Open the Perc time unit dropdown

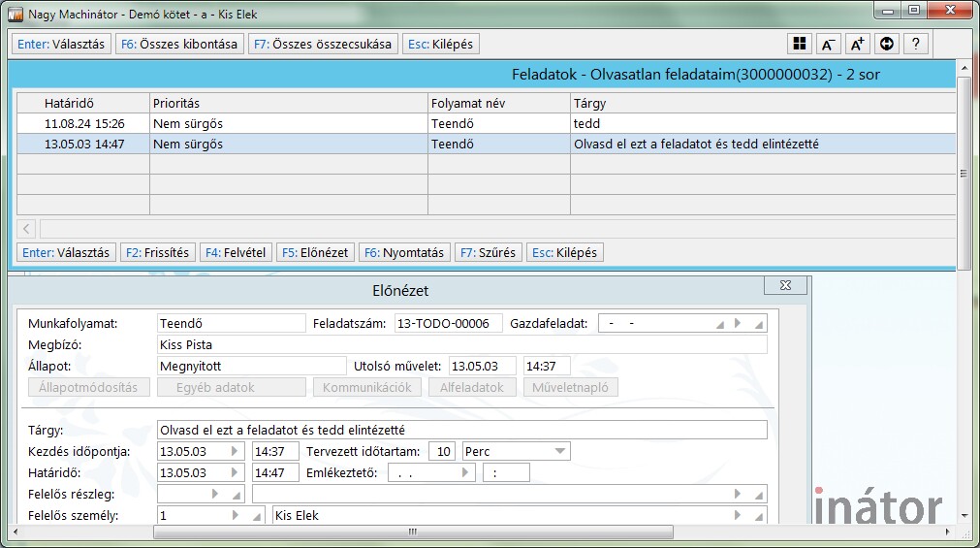pyautogui.click(x=559, y=451)
